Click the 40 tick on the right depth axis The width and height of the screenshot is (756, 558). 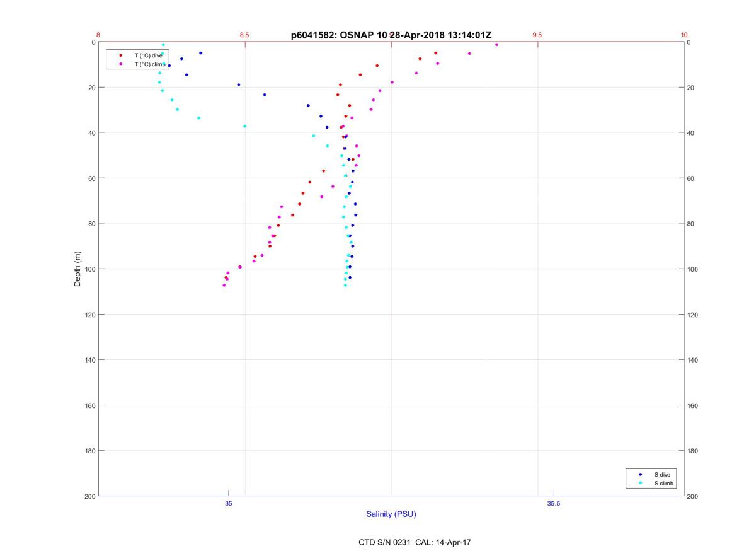[x=691, y=133]
